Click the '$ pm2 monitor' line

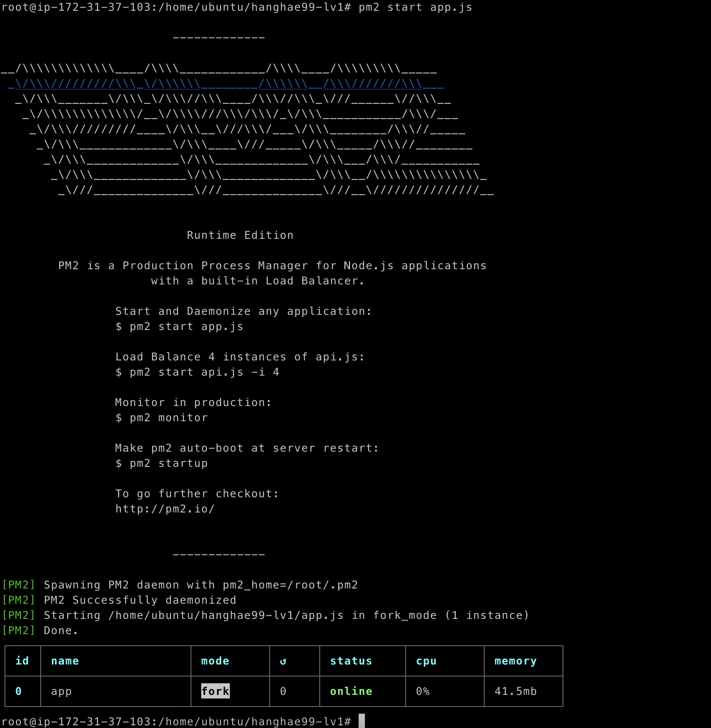pos(161,418)
